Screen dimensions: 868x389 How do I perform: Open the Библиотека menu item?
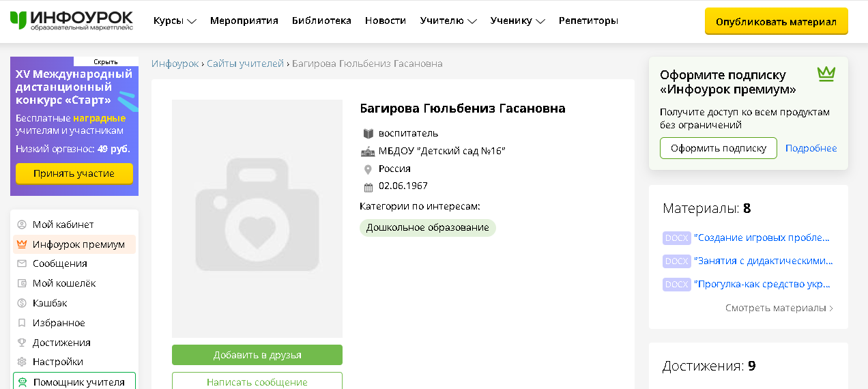pyautogui.click(x=321, y=20)
